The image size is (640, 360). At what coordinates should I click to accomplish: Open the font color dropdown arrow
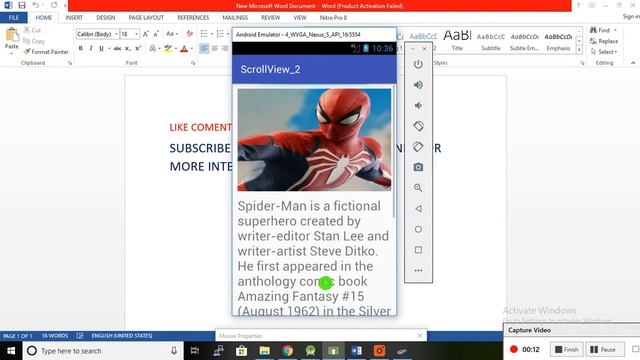coord(192,49)
